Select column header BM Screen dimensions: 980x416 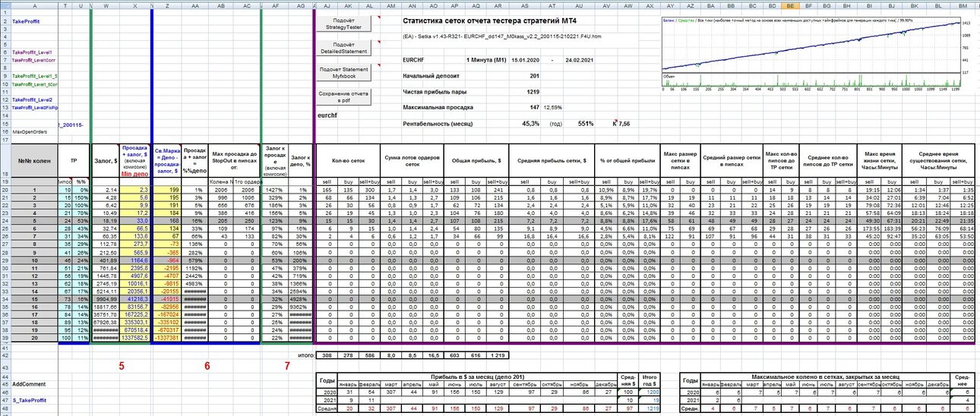tap(962, 5)
